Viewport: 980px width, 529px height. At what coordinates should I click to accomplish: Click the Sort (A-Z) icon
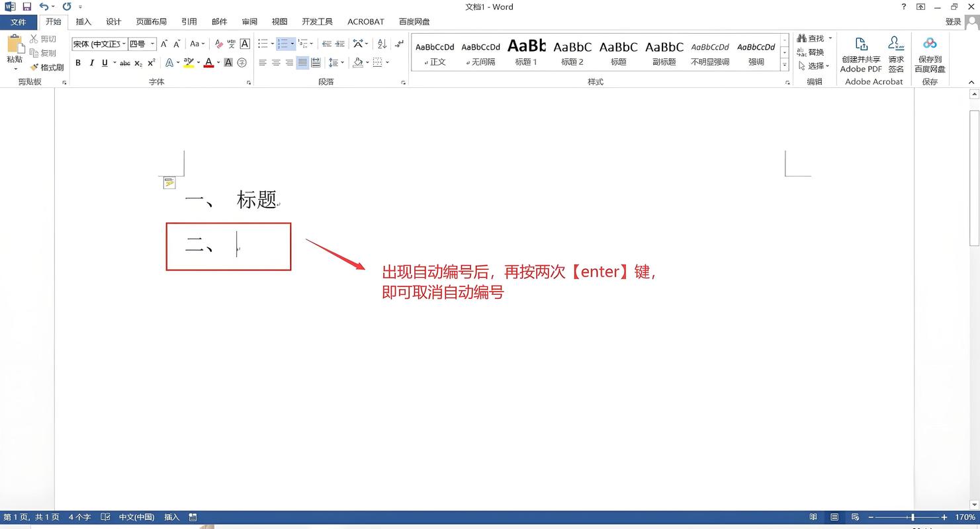tap(382, 44)
